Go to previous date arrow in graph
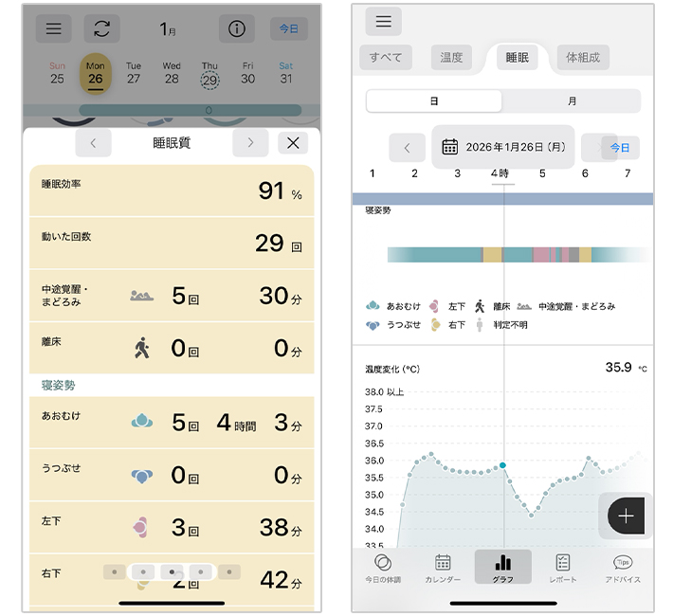This screenshot has height=616, width=673. (407, 148)
